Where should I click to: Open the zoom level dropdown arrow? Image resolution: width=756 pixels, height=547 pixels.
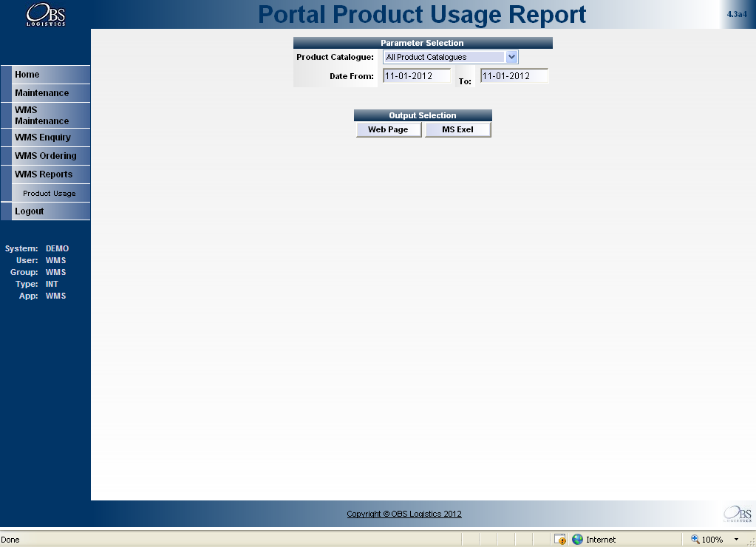[x=736, y=540]
